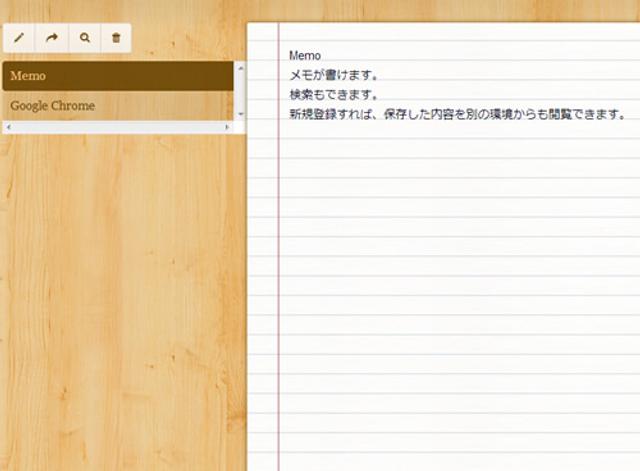640x471 pixels.
Task: Click the red margin line of the notepad
Action: point(278,300)
